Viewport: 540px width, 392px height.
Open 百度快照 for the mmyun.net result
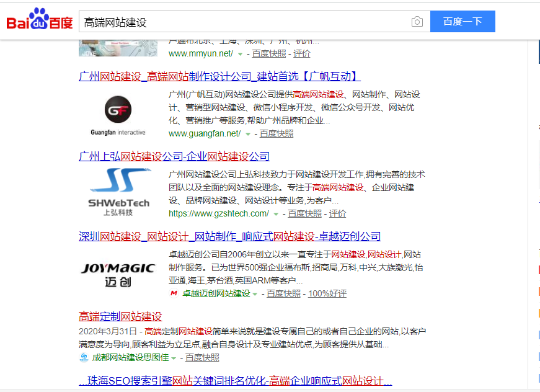click(x=269, y=54)
